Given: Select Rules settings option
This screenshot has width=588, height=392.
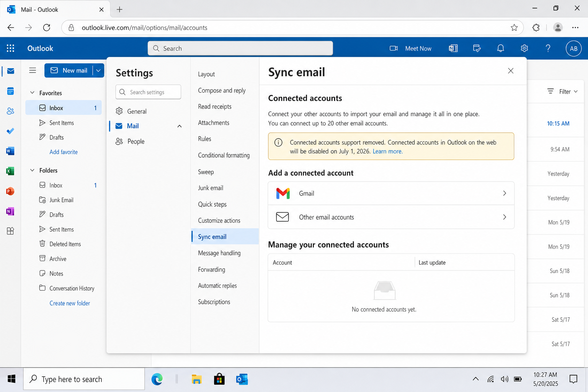Looking at the screenshot, I should [x=204, y=139].
